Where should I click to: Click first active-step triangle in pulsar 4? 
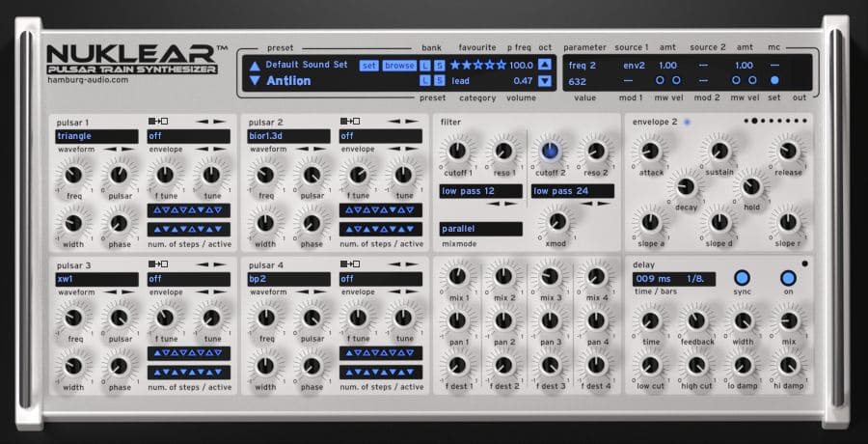pyautogui.click(x=350, y=372)
